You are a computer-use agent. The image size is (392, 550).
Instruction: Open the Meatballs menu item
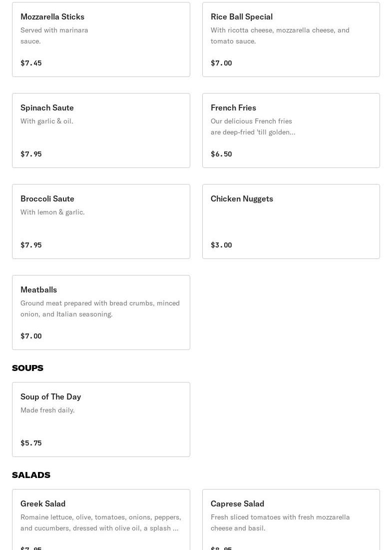coord(101,312)
